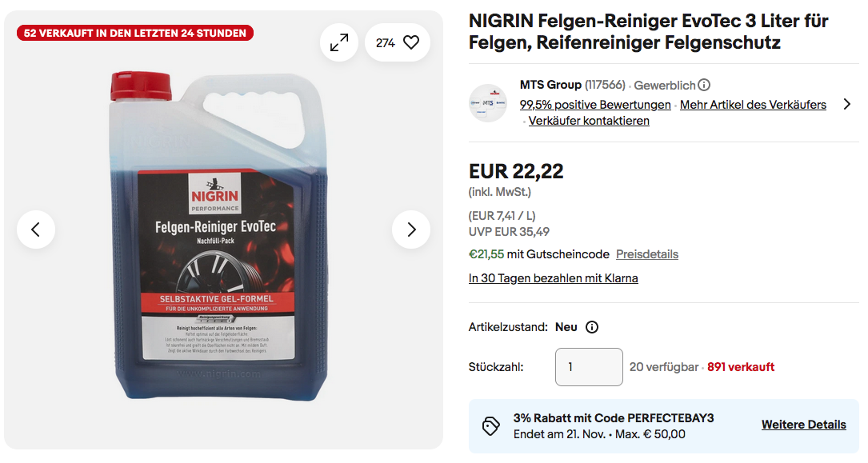
Task: Click Verkäufer kontaktieren link
Action: pos(589,121)
